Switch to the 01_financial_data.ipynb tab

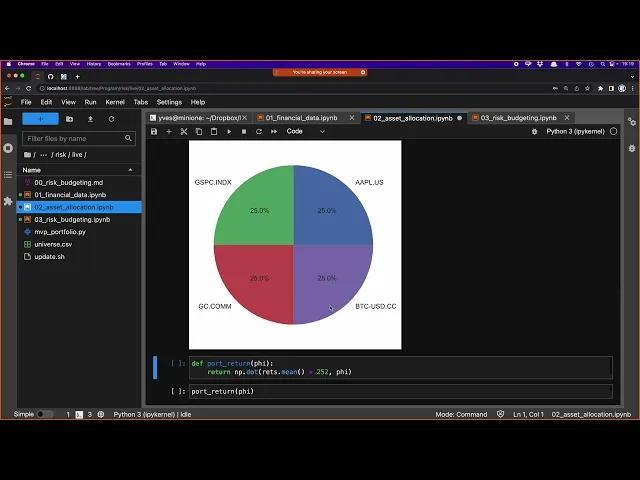point(301,118)
